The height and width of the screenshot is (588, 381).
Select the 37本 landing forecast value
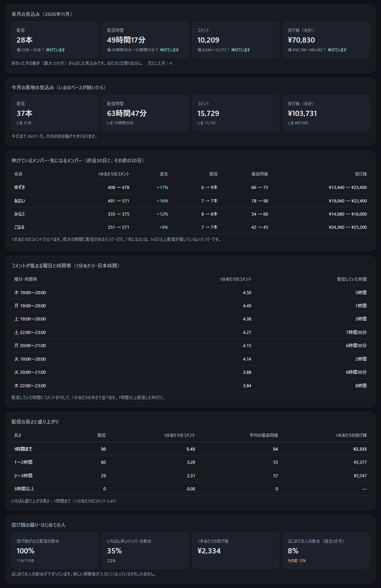pos(25,114)
